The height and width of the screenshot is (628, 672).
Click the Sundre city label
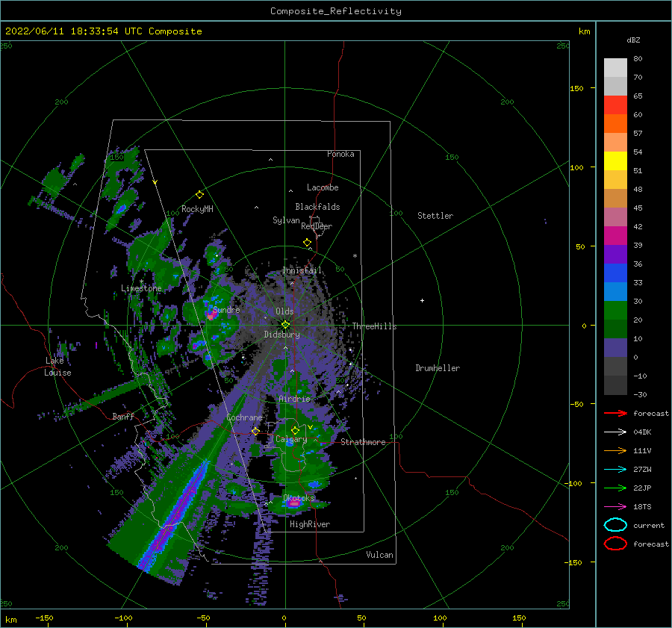[226, 310]
